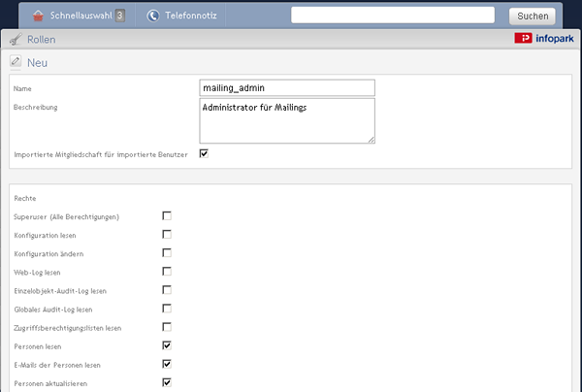This screenshot has width=582, height=392.
Task: Click the Zugriffsberechtigungslisten lesen label
Action: click(68, 328)
